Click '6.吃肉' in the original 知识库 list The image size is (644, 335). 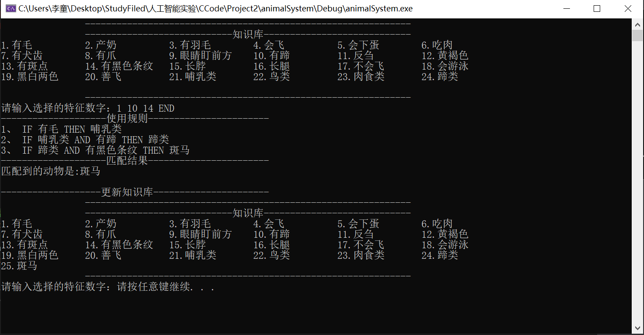click(x=437, y=45)
